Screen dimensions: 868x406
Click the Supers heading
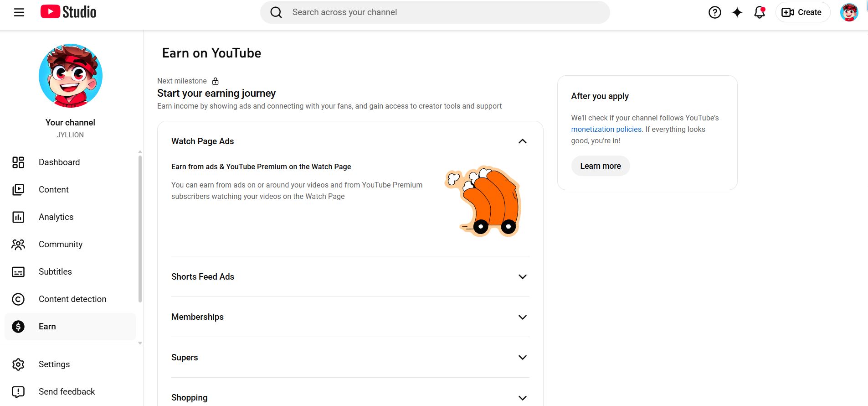[185, 358]
